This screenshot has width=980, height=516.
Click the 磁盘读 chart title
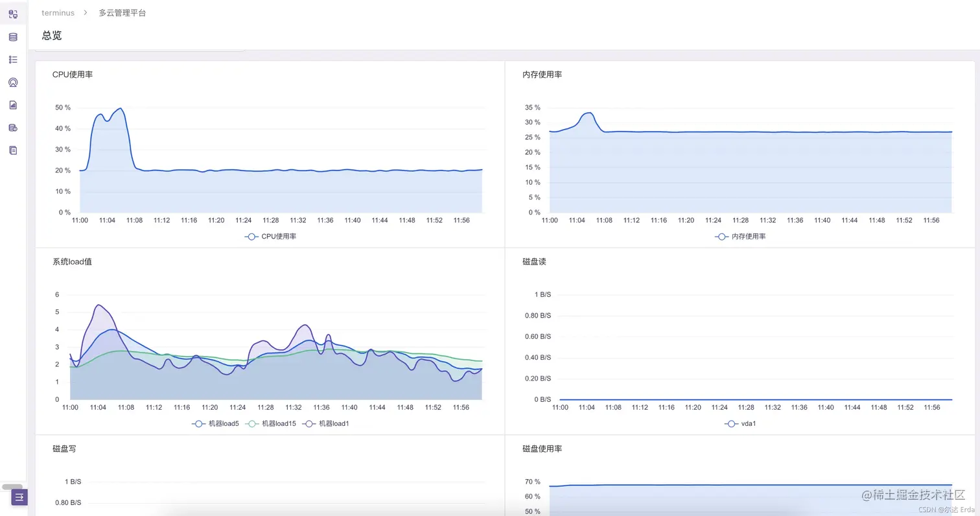(x=535, y=262)
